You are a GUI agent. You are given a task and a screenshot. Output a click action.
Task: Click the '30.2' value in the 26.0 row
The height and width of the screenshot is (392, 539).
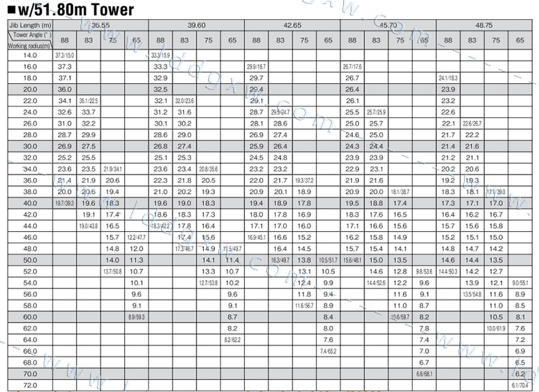click(185, 123)
